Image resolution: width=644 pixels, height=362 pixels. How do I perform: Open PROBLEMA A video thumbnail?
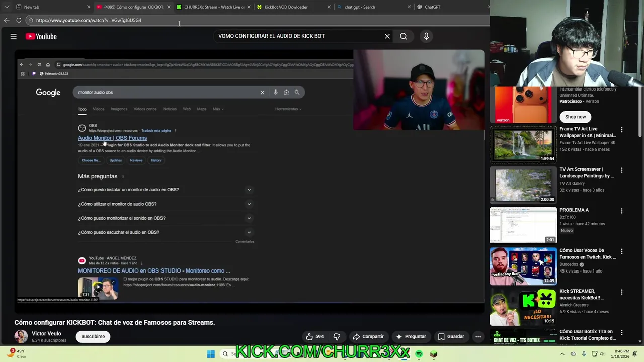pos(523,225)
